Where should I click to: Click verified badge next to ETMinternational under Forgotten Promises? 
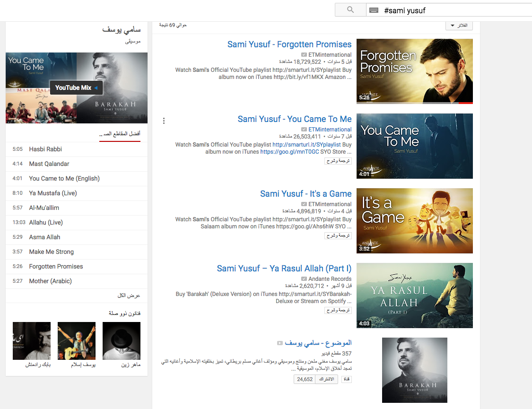tap(304, 55)
